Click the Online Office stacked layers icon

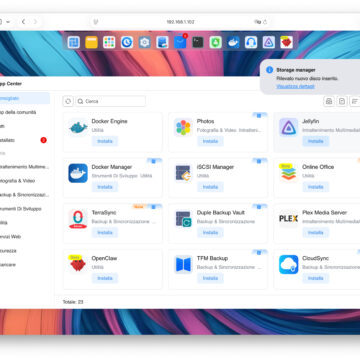[x=289, y=173]
